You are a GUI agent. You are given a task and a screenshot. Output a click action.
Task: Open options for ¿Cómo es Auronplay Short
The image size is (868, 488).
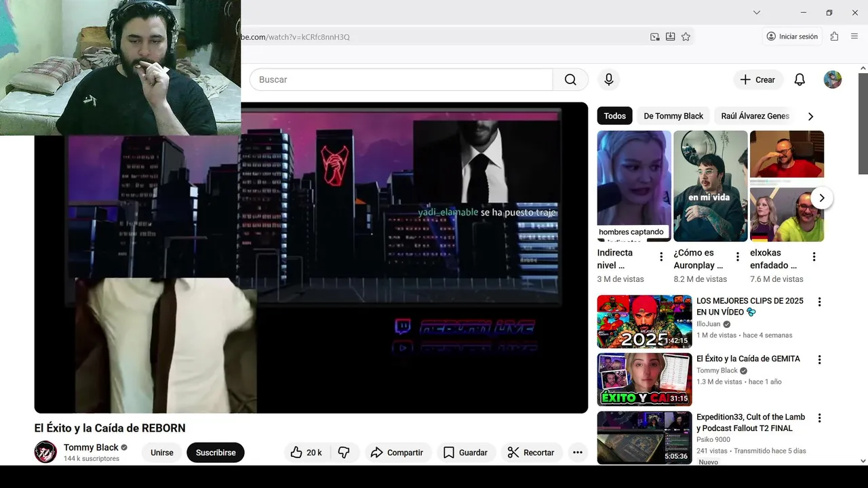738,257
